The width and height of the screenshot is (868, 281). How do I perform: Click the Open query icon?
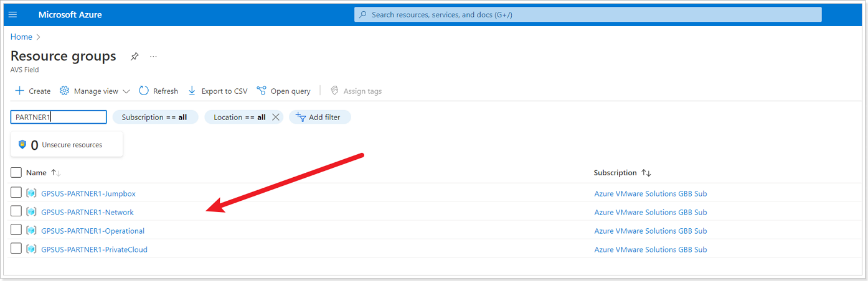tap(262, 91)
